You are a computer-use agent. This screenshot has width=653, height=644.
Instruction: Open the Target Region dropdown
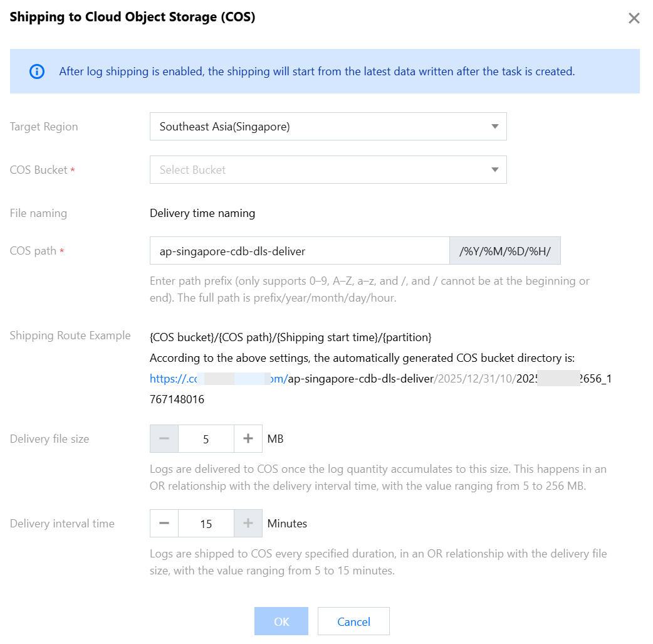[x=327, y=127]
